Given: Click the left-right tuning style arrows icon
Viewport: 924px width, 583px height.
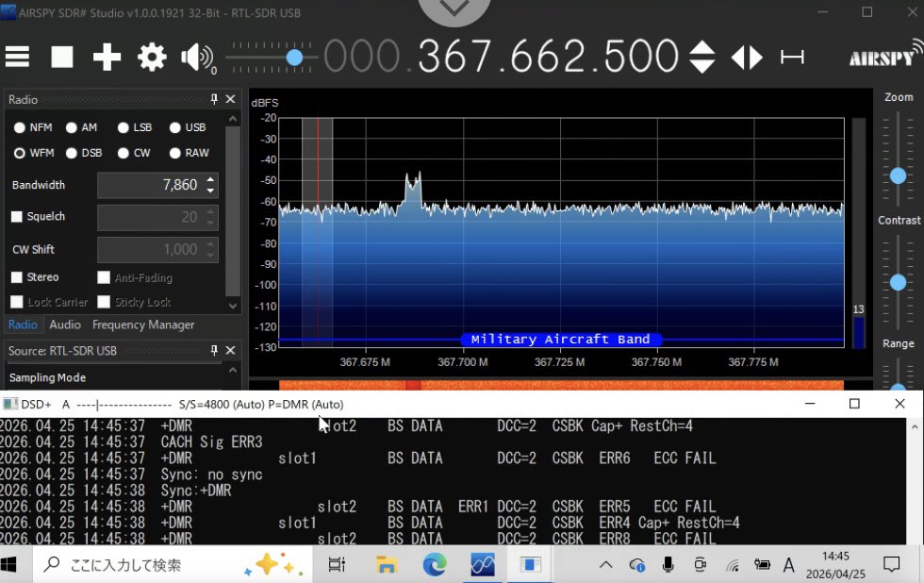Looking at the screenshot, I should pos(747,58).
